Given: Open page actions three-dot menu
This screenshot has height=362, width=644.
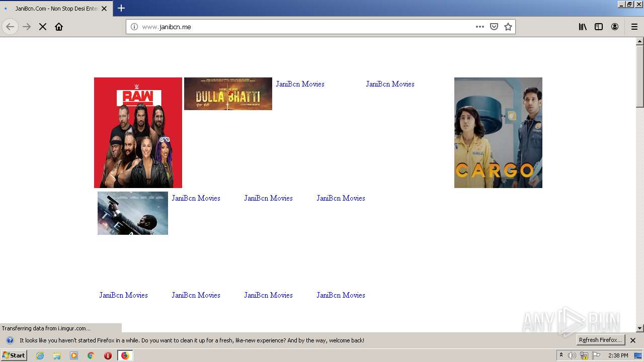Looking at the screenshot, I should [x=480, y=27].
